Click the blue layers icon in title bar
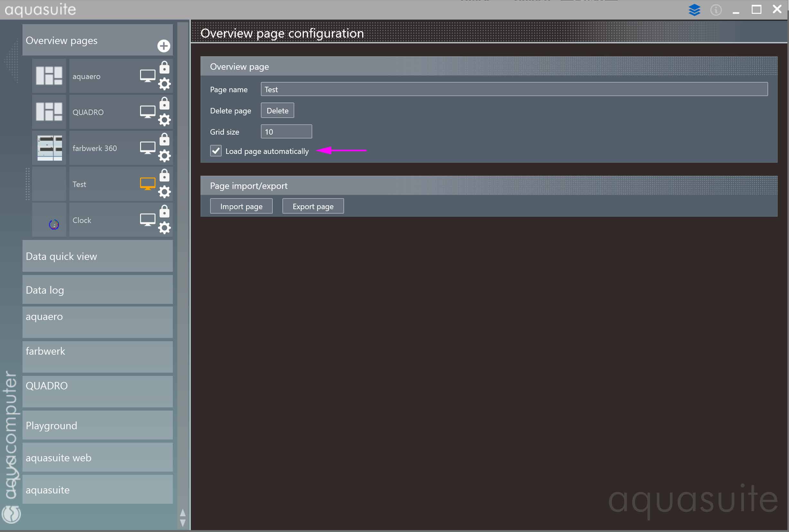The width and height of the screenshot is (789, 532). (694, 10)
